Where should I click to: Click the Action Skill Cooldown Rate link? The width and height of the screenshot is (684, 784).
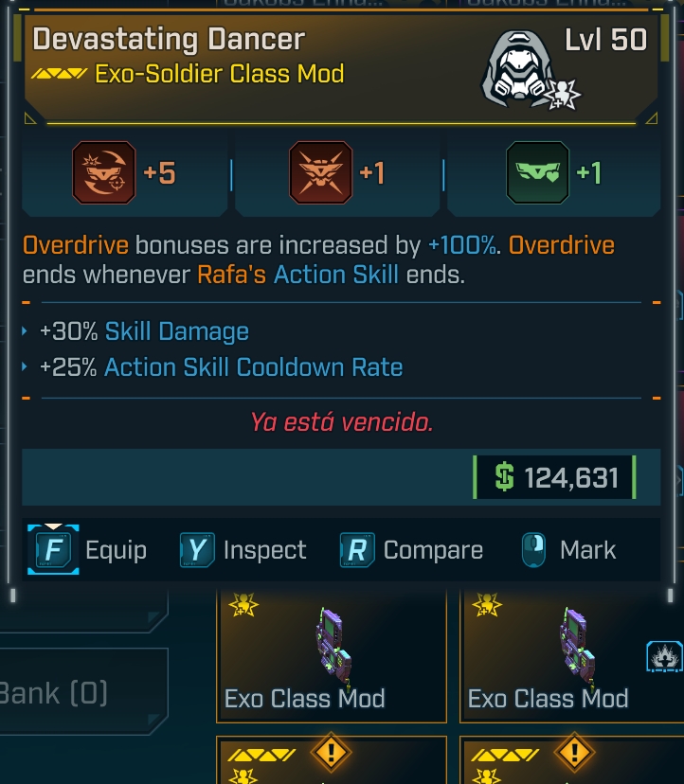click(253, 367)
